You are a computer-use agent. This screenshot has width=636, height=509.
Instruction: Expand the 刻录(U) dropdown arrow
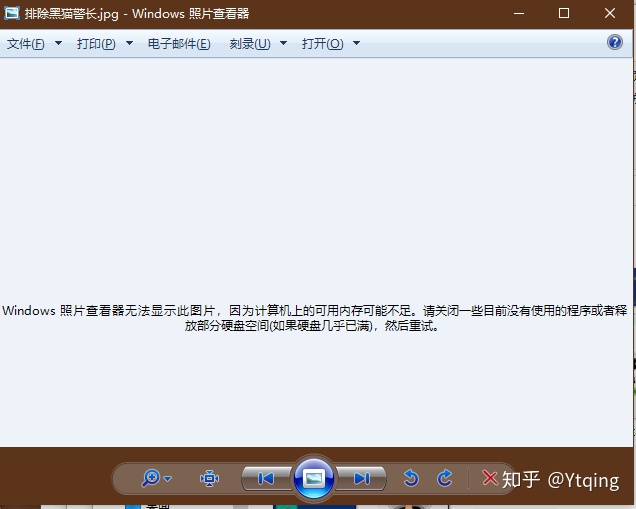284,43
